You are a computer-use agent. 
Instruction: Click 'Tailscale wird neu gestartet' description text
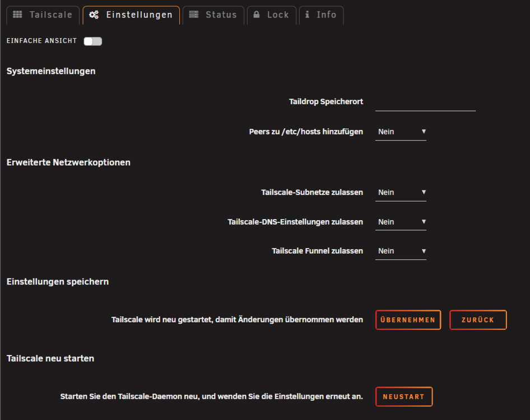point(238,320)
